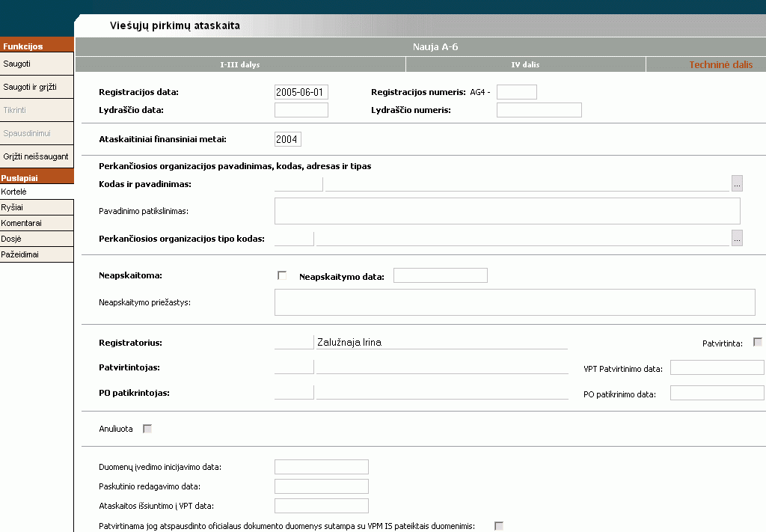Click the PO patikrintojas name field
This screenshot has height=532, width=766.
[442, 392]
